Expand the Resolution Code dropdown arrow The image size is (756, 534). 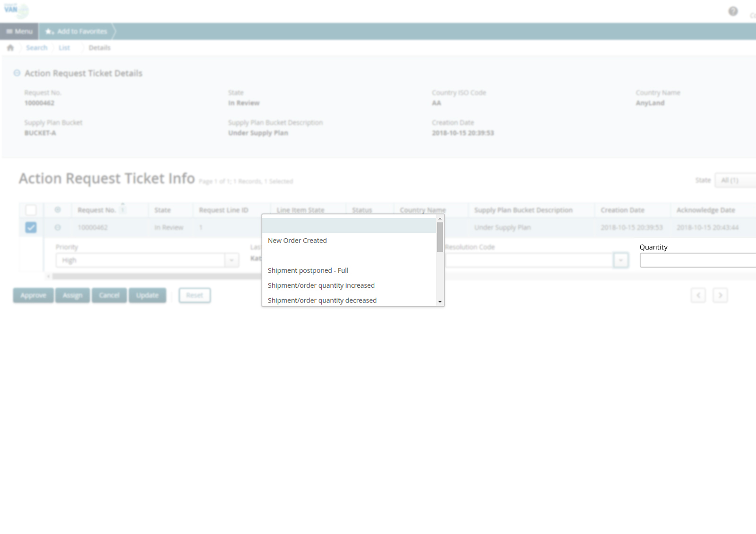[621, 260]
